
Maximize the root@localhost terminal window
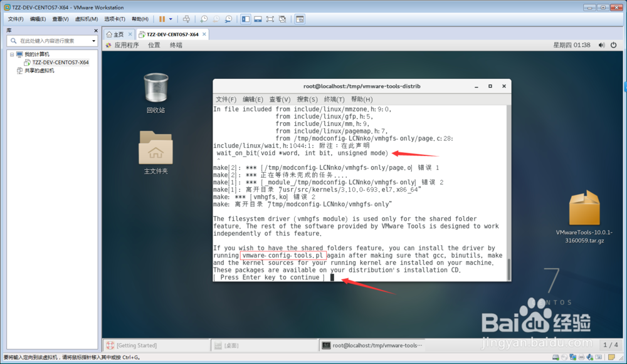tap(490, 86)
